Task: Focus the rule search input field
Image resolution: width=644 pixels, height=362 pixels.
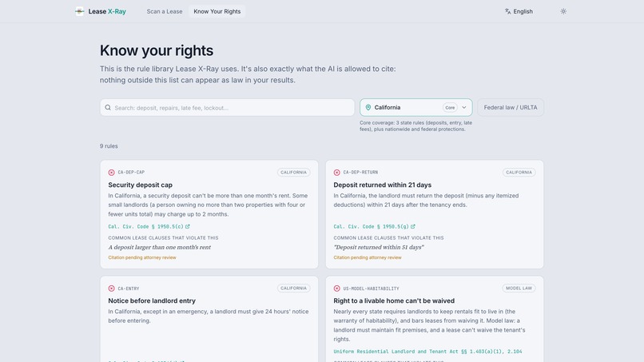Action: [227, 108]
